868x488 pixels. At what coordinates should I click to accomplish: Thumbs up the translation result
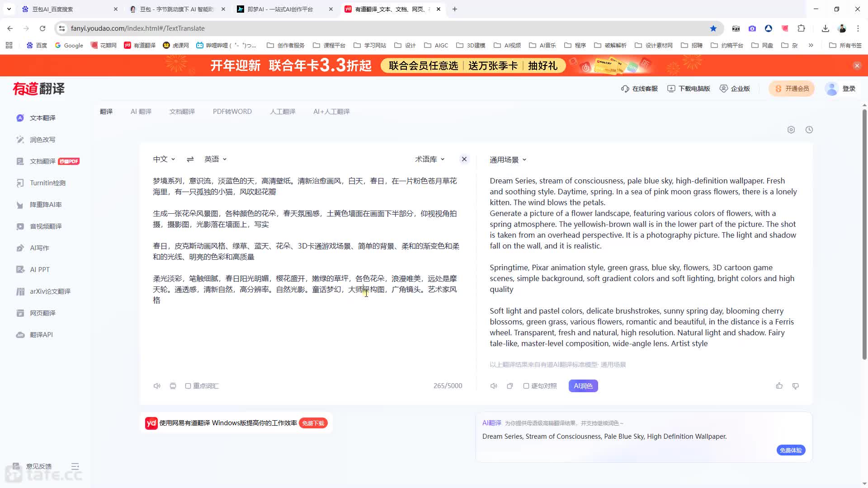tap(779, 386)
